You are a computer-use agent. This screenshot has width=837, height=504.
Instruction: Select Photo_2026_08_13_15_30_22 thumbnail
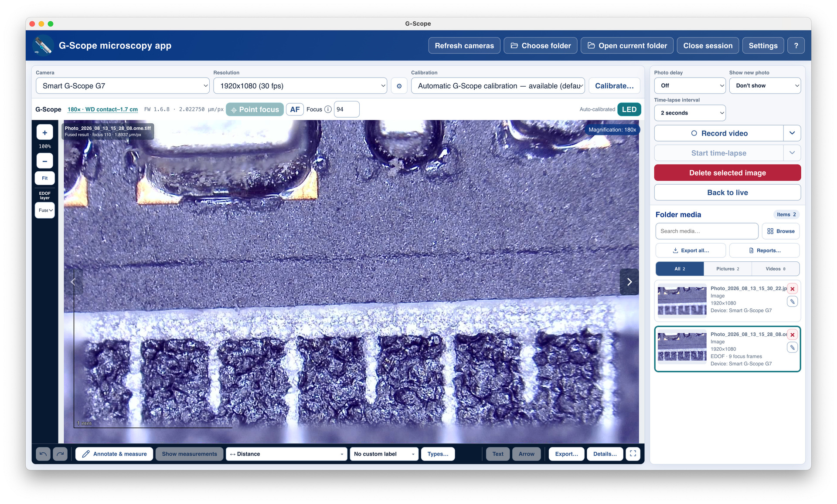click(682, 301)
